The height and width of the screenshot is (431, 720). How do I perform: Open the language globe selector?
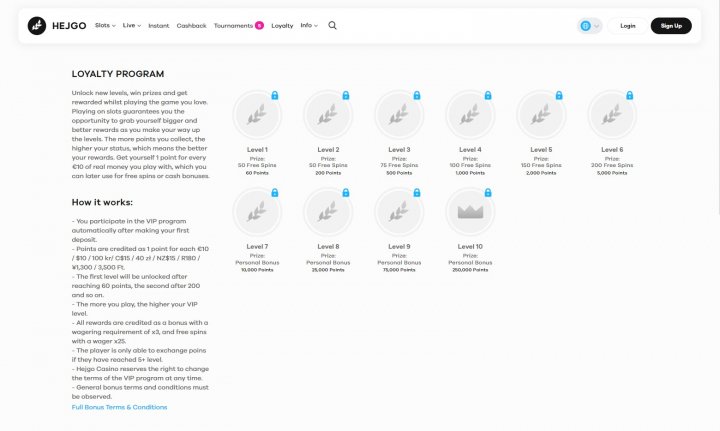click(x=590, y=26)
